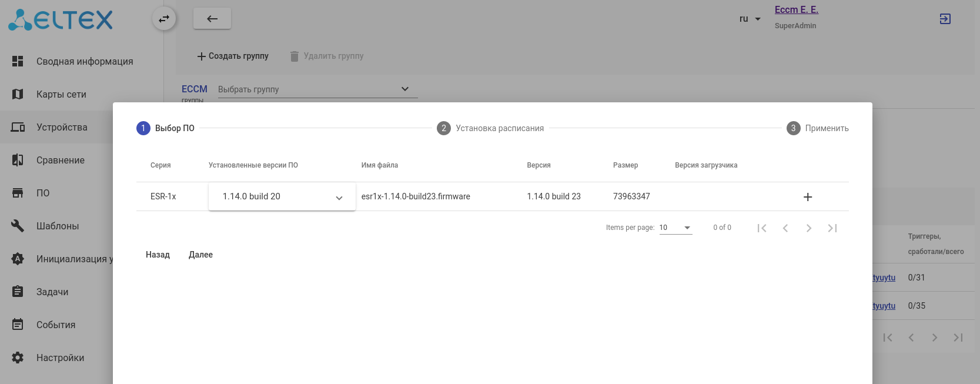The image size is (980, 384).
Task: Click the back arrow button
Action: 212,19
